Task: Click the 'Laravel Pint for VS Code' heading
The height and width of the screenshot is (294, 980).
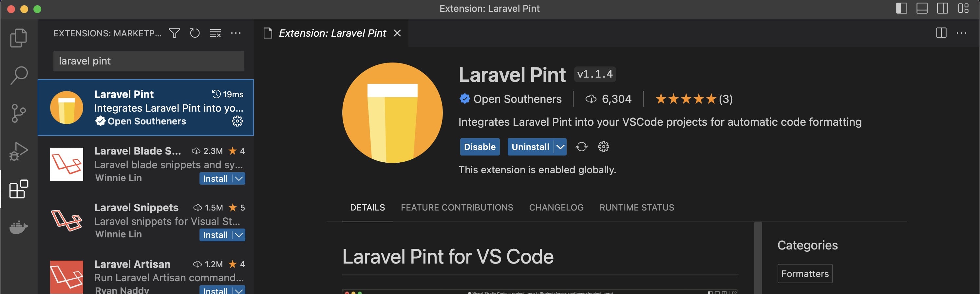Action: (x=448, y=256)
